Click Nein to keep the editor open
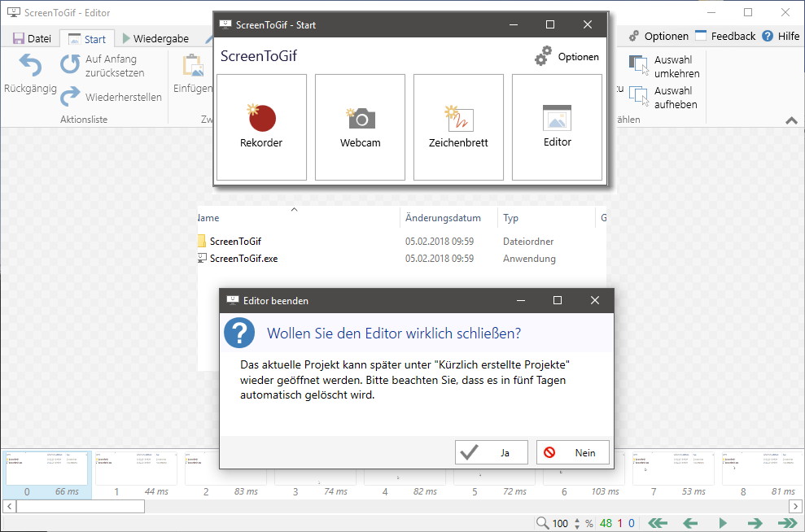805x532 pixels. pos(573,452)
